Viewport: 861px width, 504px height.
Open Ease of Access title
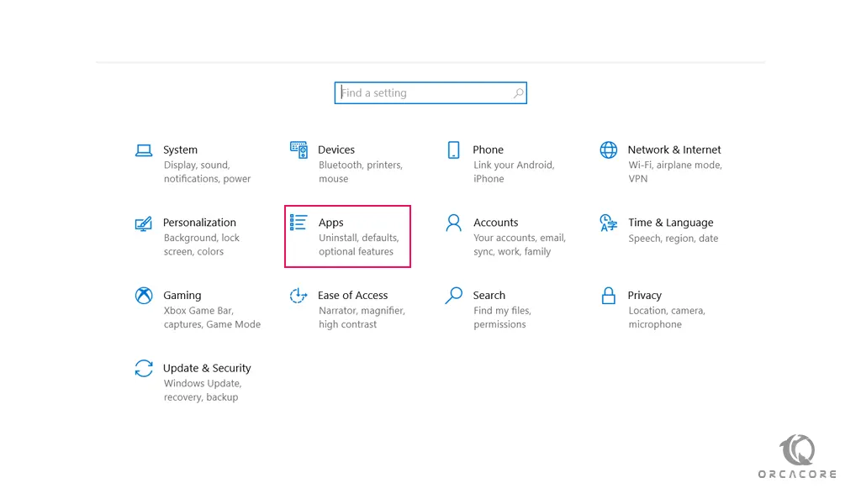point(352,296)
